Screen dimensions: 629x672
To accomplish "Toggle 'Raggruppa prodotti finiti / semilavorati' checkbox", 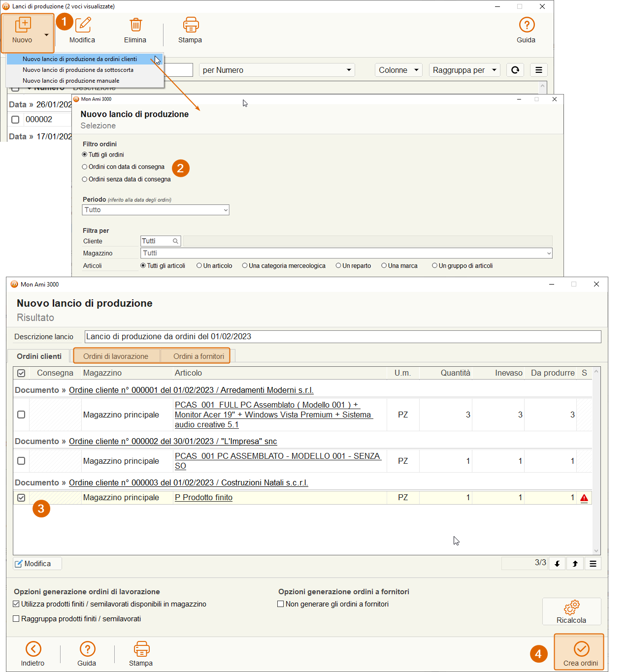I will 16,619.
